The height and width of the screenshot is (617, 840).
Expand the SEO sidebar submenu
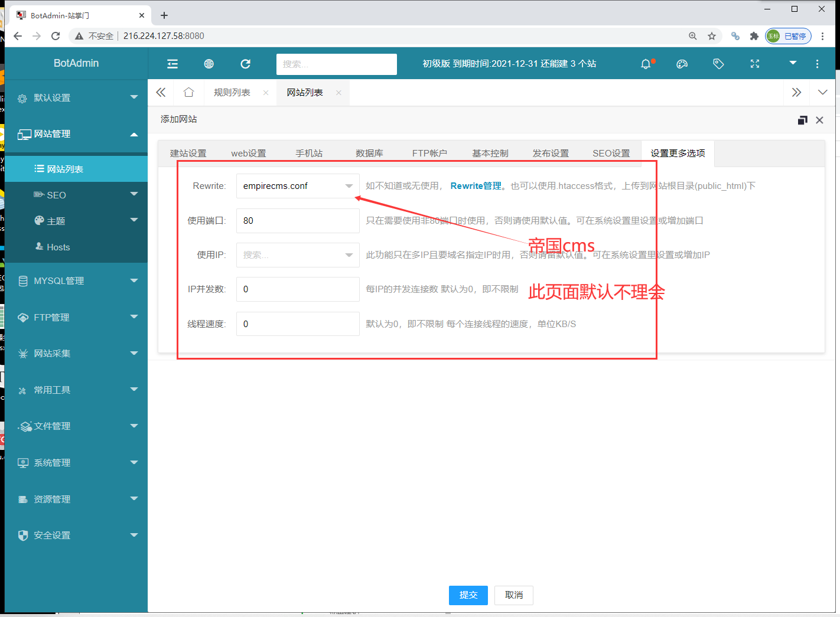pyautogui.click(x=76, y=195)
